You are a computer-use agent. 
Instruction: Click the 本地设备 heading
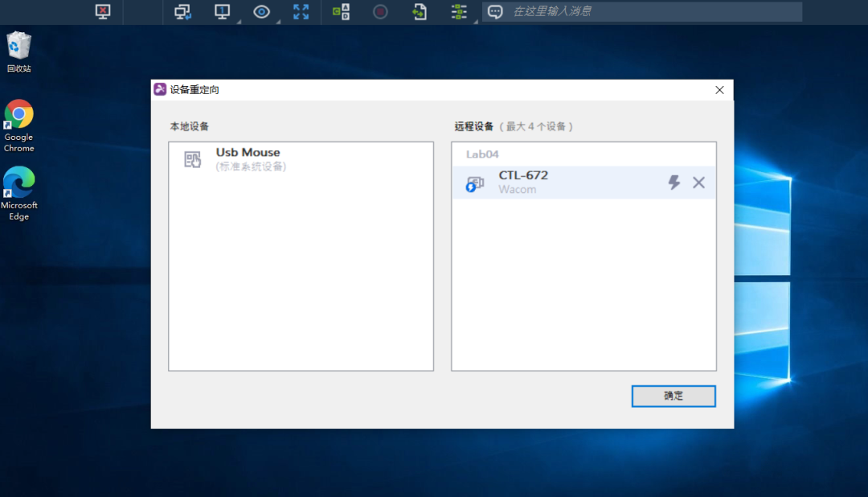click(190, 126)
